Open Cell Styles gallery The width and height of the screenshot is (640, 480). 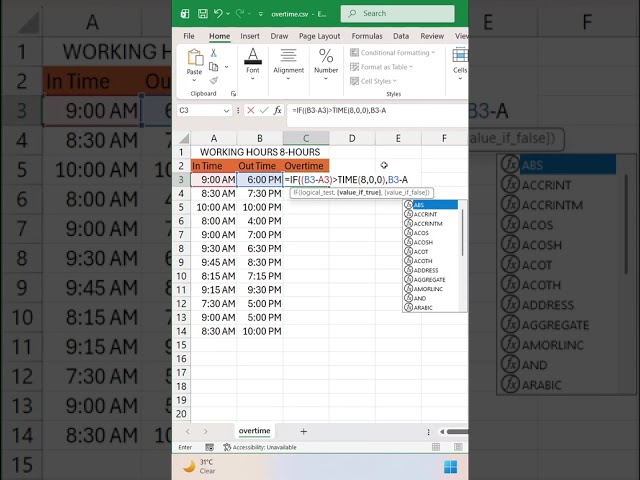pyautogui.click(x=373, y=81)
